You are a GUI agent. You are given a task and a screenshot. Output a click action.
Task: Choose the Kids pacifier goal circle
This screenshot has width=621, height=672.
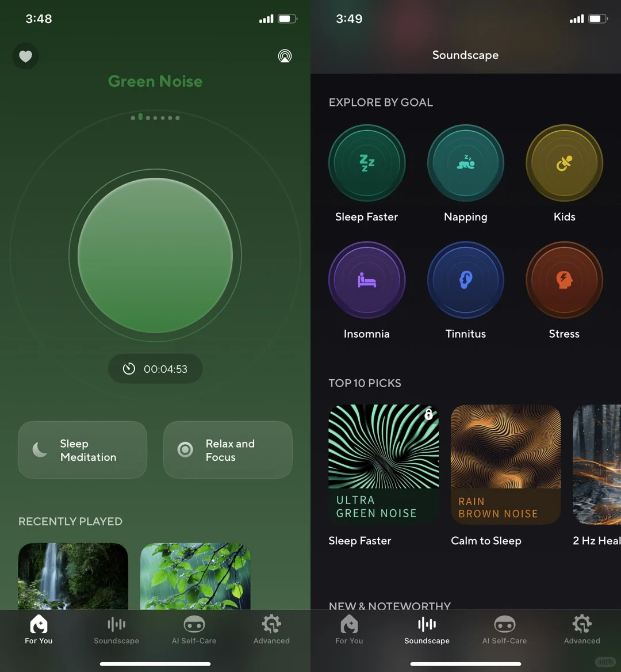click(565, 163)
